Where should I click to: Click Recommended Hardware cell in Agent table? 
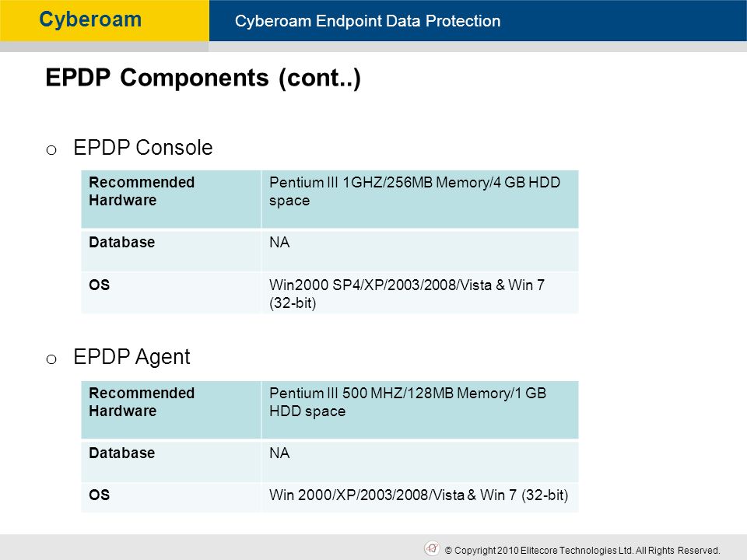(171, 410)
